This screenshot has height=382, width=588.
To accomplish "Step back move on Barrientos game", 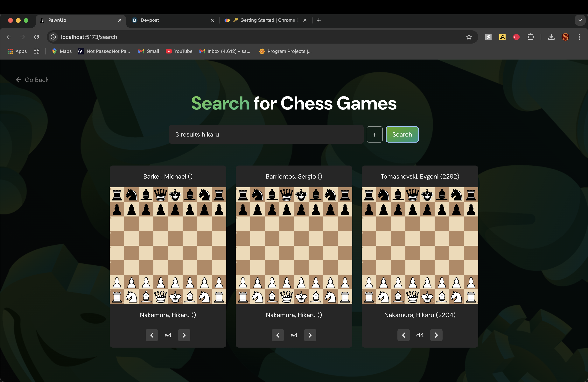I will [278, 335].
